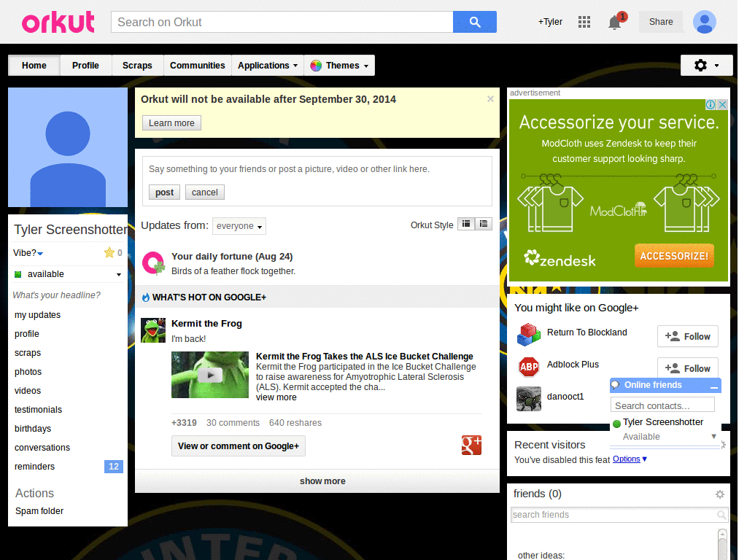Minimize the Online friends chat panel
This screenshot has height=560, width=747.
coord(713,386)
